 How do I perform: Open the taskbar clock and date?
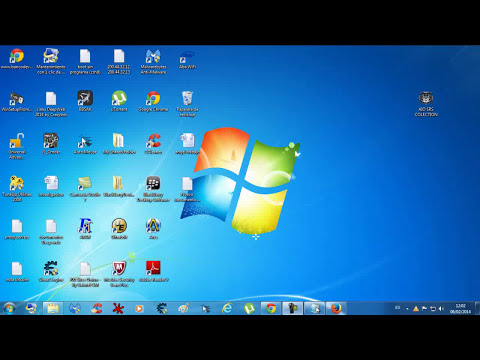(x=460, y=309)
